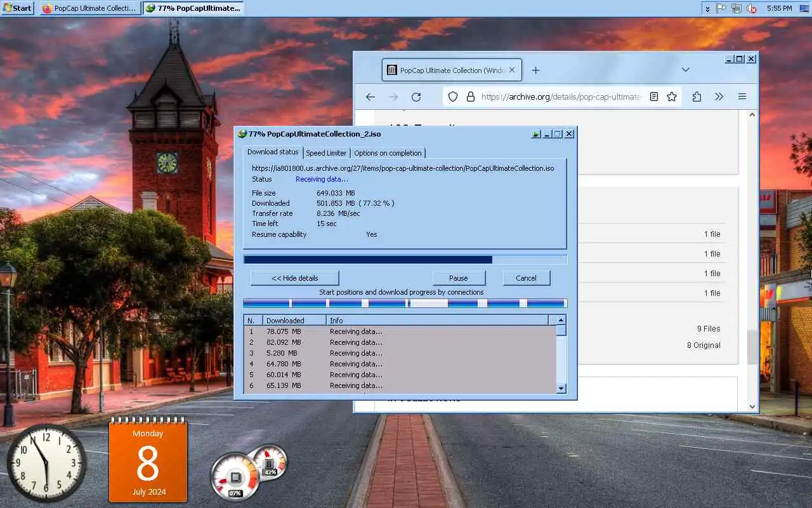Click the Receiving data status text

point(322,179)
